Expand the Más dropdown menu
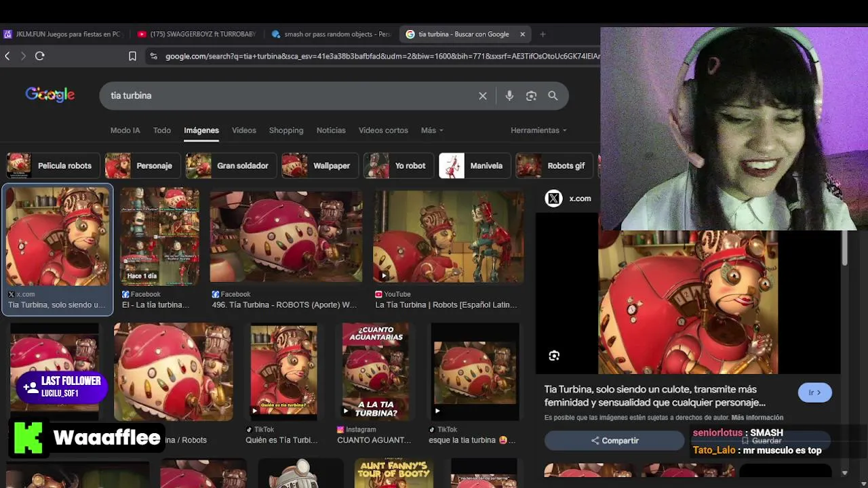This screenshot has height=488, width=868. [432, 130]
